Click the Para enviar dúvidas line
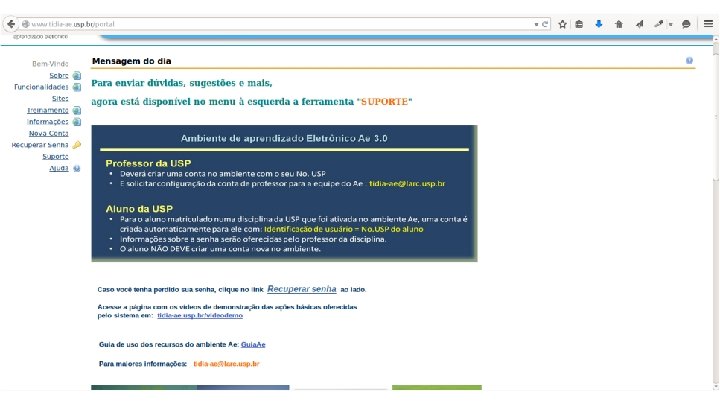Viewport: 720px width, 405px height. 182,83
